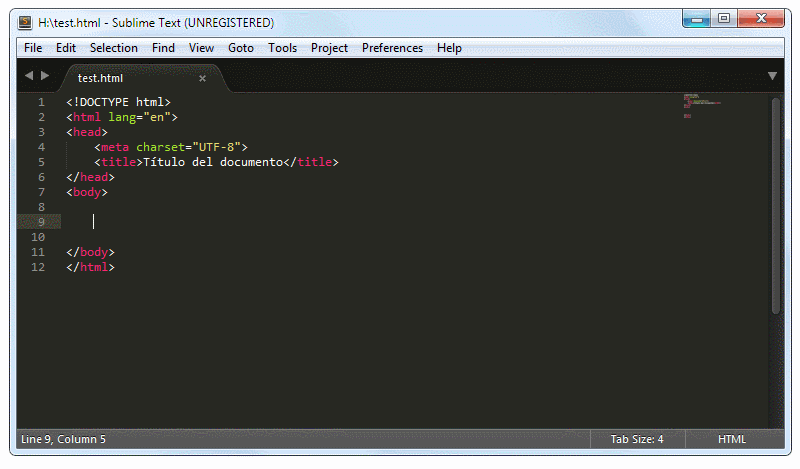Go to next tab with right arrow

(45, 76)
